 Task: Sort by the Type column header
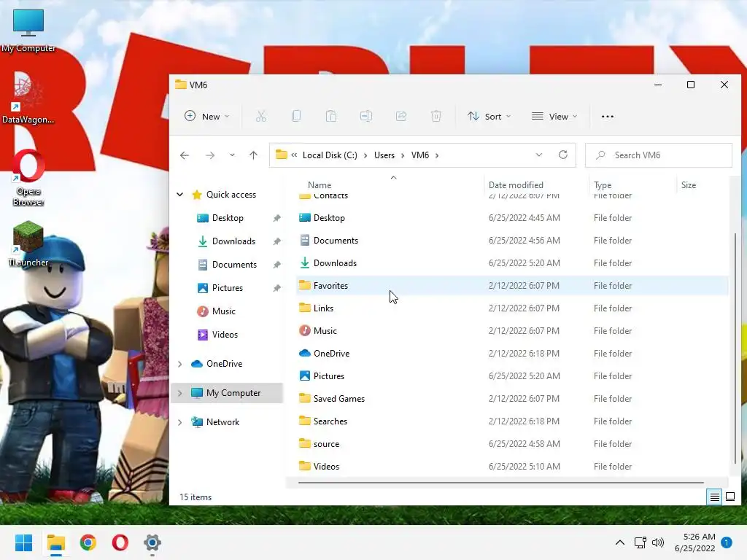pyautogui.click(x=602, y=184)
